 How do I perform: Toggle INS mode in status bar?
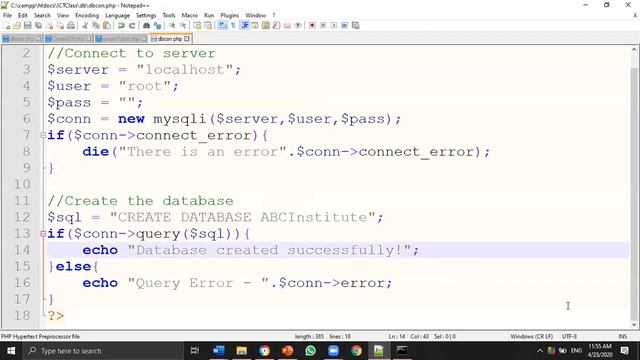point(622,336)
